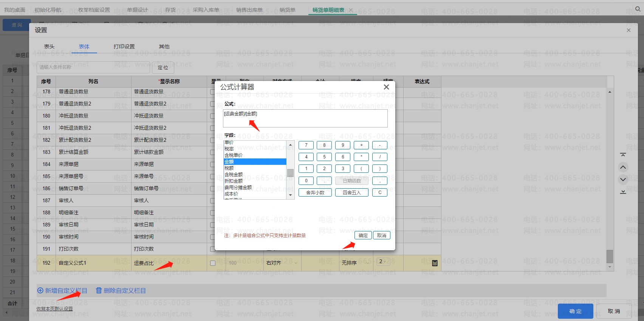Image resolution: width=644 pixels, height=321 pixels.
Task: Click the formula text area
Action: point(305,118)
